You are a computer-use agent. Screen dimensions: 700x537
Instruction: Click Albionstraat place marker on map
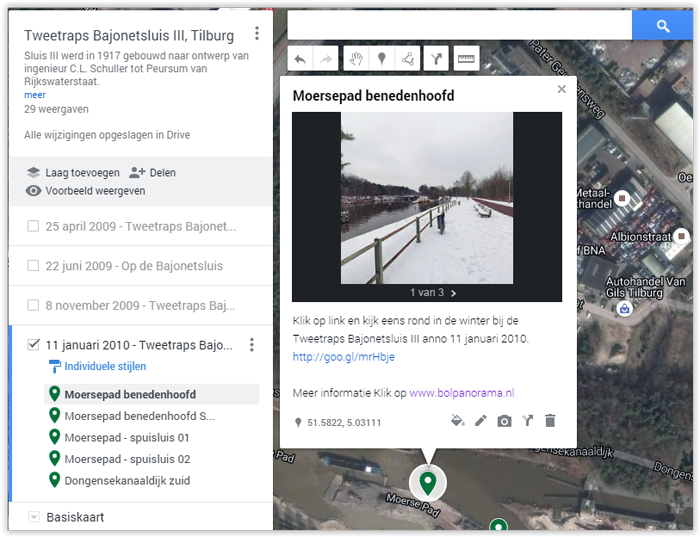click(x=681, y=236)
